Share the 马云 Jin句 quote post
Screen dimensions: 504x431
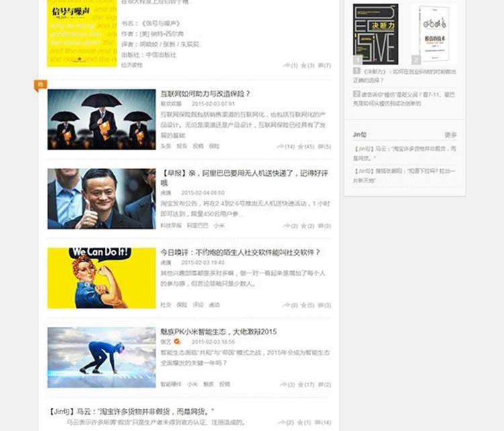pos(286,422)
